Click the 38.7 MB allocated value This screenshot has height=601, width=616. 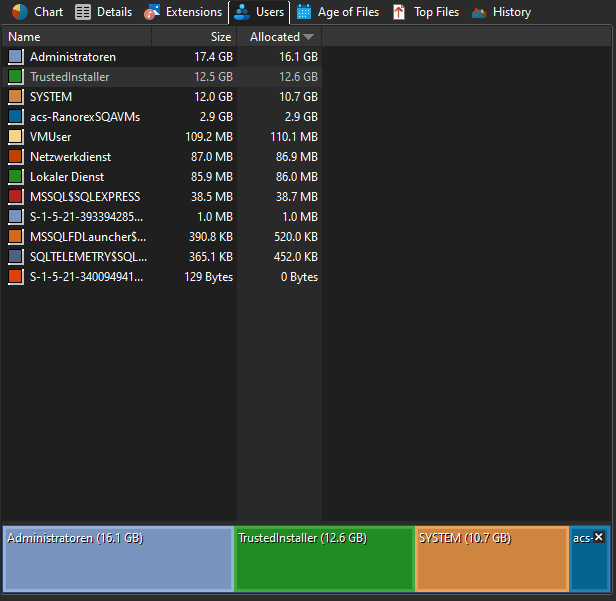(x=297, y=197)
